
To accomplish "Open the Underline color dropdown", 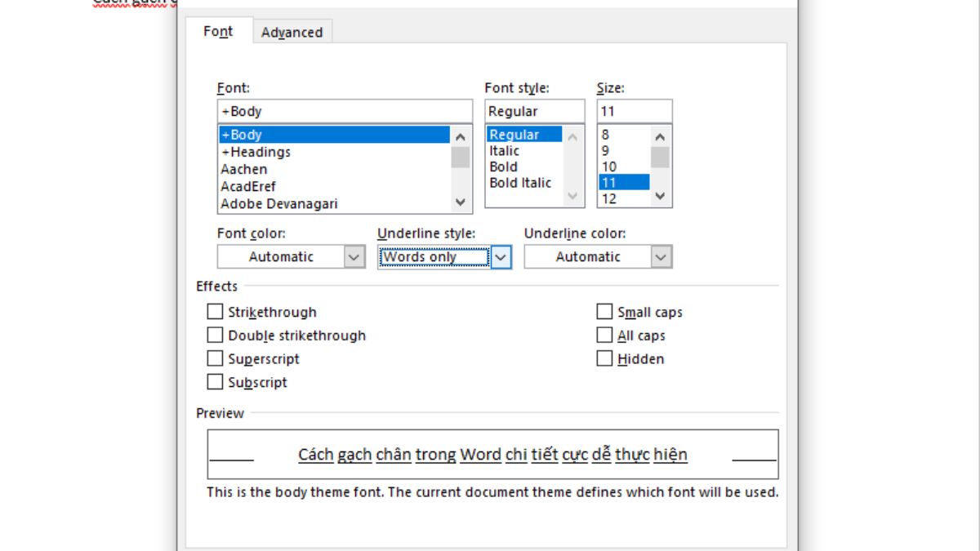I will click(x=661, y=257).
